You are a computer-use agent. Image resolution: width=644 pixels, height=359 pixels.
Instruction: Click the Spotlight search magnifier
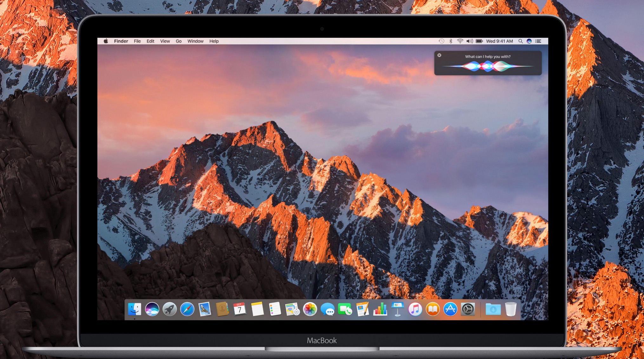click(520, 41)
